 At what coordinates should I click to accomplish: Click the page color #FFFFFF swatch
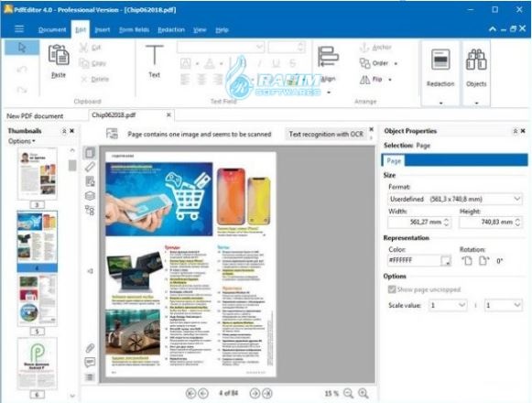446,261
